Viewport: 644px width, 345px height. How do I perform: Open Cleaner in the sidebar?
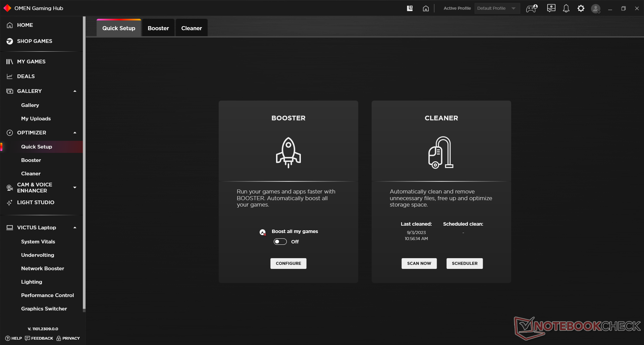(31, 174)
